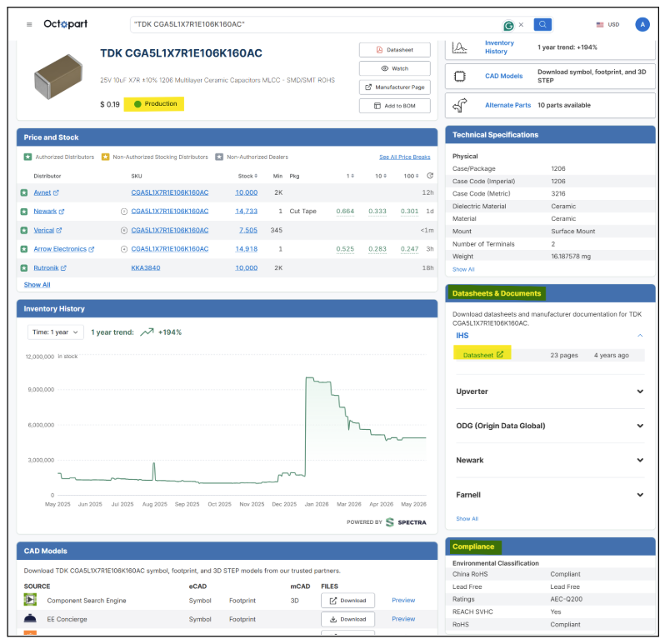Screen dimensions: 665x644
Task: Click the circle icon beside Verical SKU
Action: click(124, 230)
